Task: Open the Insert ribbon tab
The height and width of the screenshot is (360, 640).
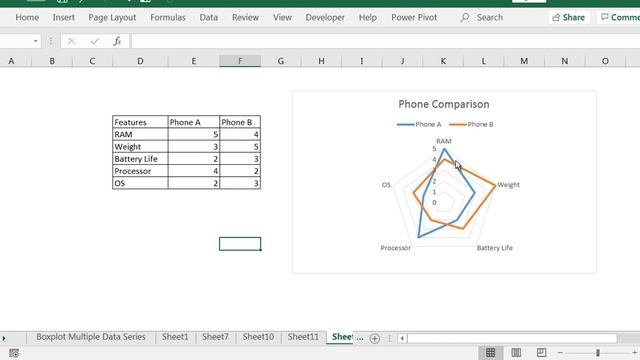Action: 64,18
